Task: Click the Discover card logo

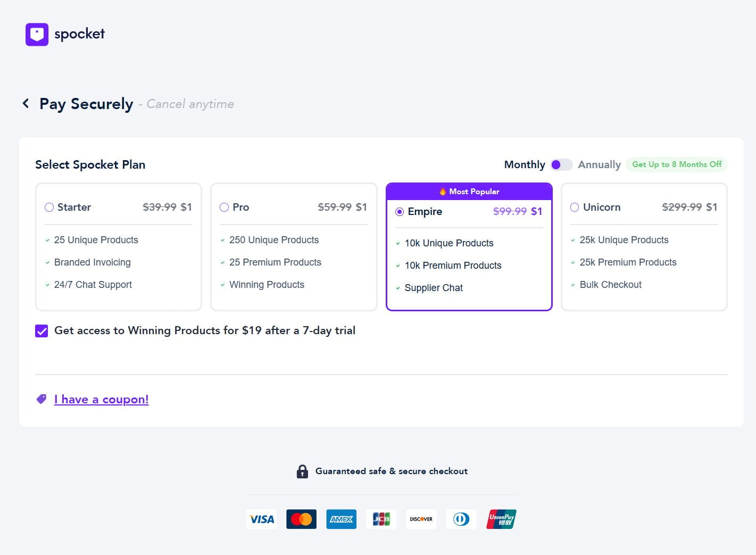Action: pyautogui.click(x=421, y=519)
